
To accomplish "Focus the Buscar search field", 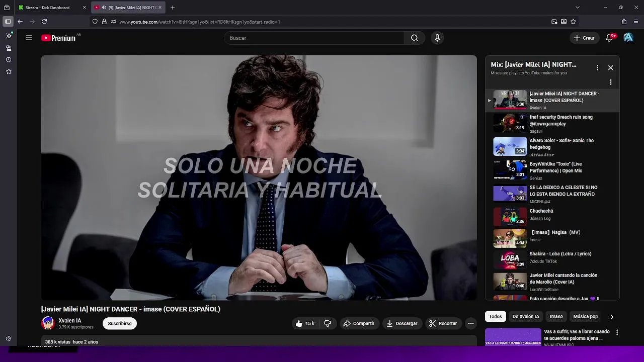I will click(314, 38).
